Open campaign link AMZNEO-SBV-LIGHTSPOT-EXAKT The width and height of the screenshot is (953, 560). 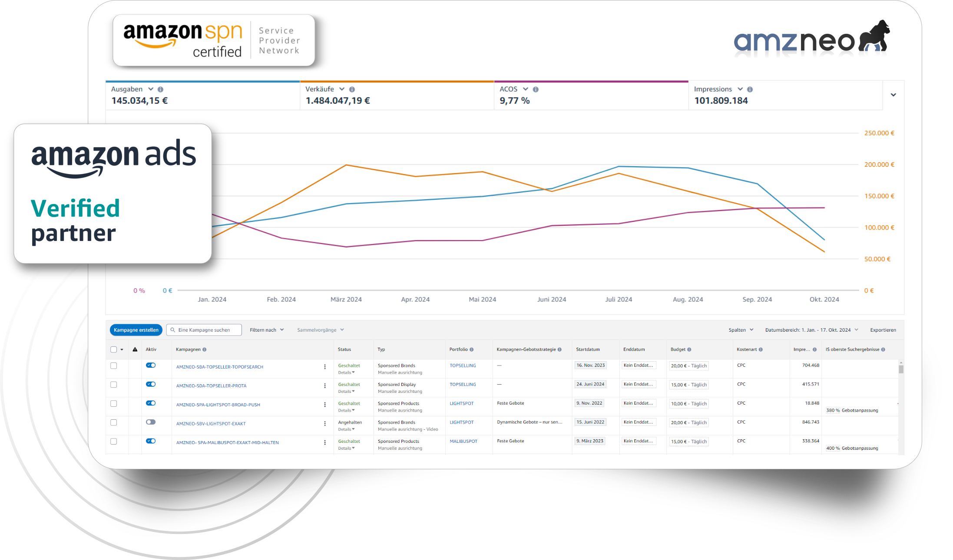click(211, 424)
